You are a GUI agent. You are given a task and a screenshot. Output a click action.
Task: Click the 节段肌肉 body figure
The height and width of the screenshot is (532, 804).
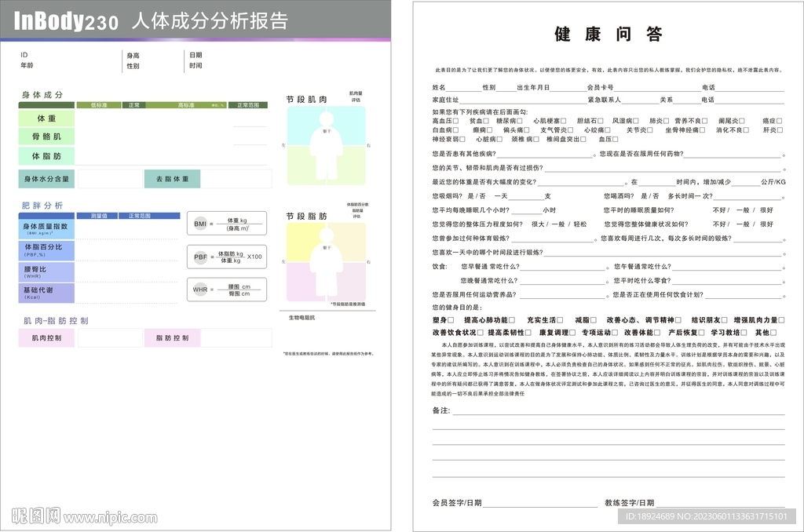click(326, 146)
